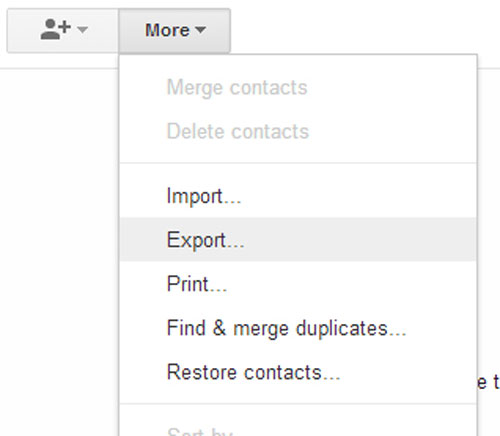Click the small arrow on More button

pos(200,30)
